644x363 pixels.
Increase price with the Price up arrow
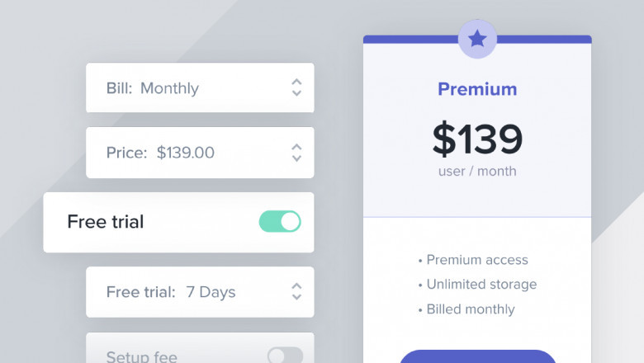(x=296, y=147)
